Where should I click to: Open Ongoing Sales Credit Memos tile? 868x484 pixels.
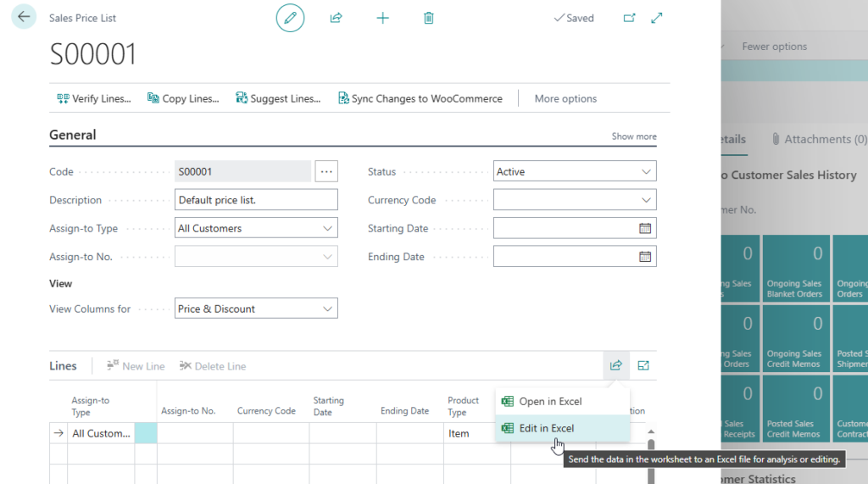coord(796,338)
